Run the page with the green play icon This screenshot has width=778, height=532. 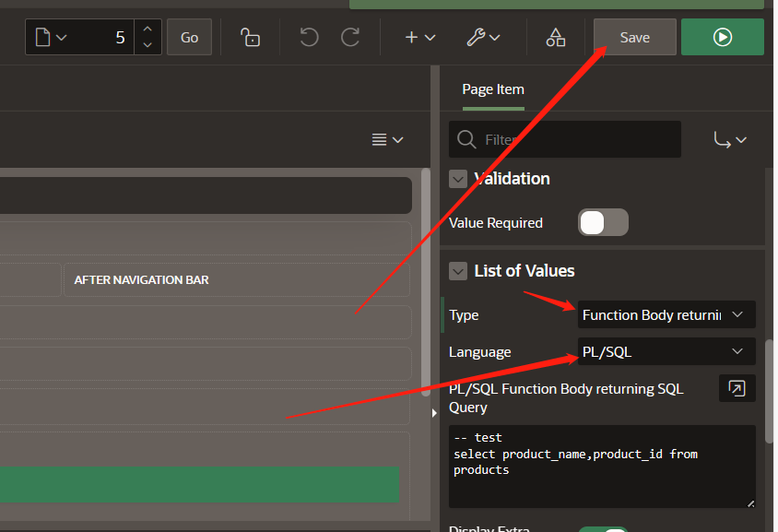(x=723, y=37)
